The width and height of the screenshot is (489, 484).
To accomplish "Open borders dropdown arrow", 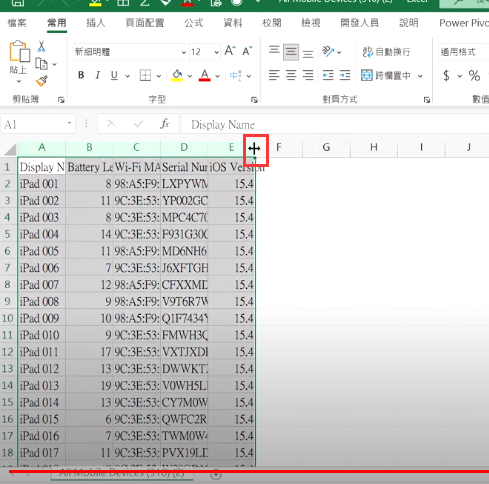I will point(159,76).
